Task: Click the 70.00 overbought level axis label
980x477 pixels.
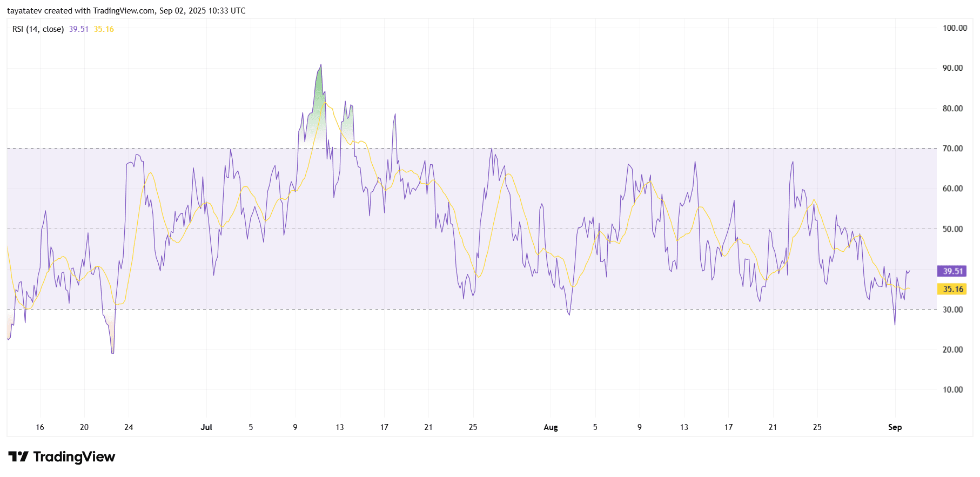Action: coord(952,149)
